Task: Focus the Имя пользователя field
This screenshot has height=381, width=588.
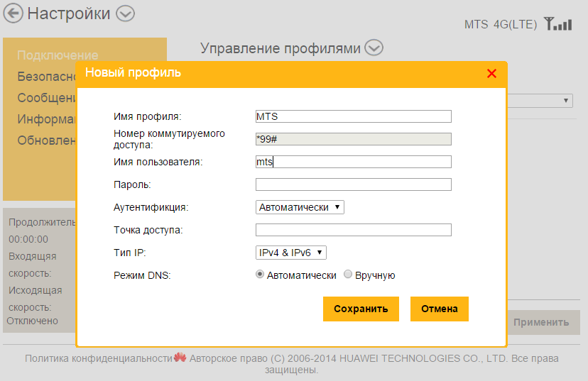Action: coord(353,162)
